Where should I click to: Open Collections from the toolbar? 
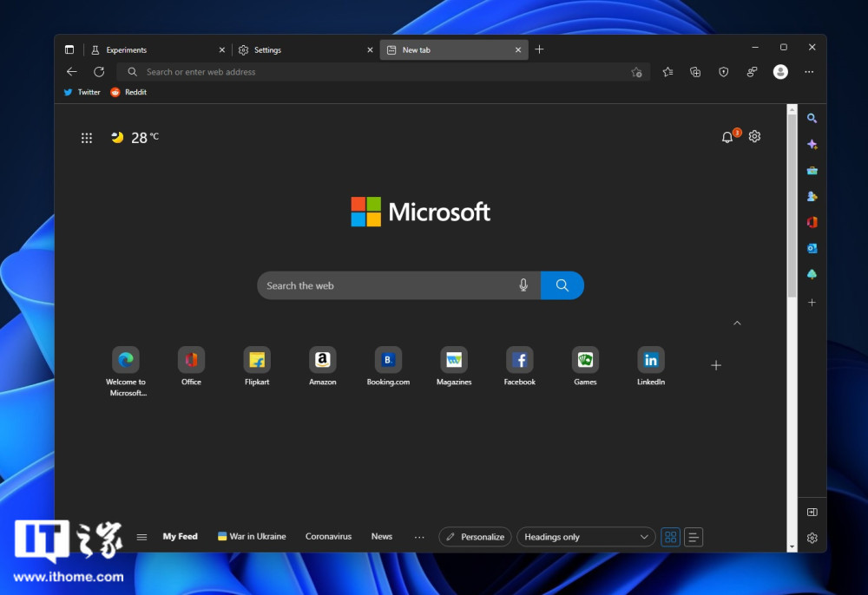pos(695,72)
